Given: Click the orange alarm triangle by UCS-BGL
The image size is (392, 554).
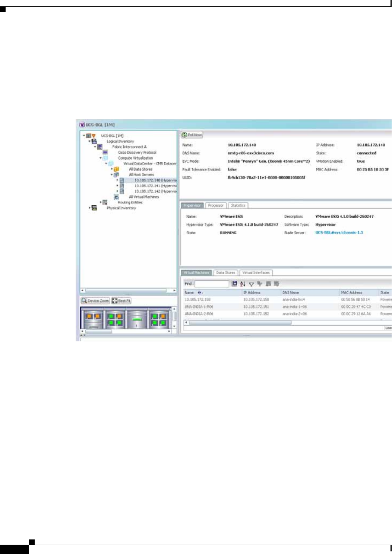Looking at the screenshot, I should coord(94,136).
